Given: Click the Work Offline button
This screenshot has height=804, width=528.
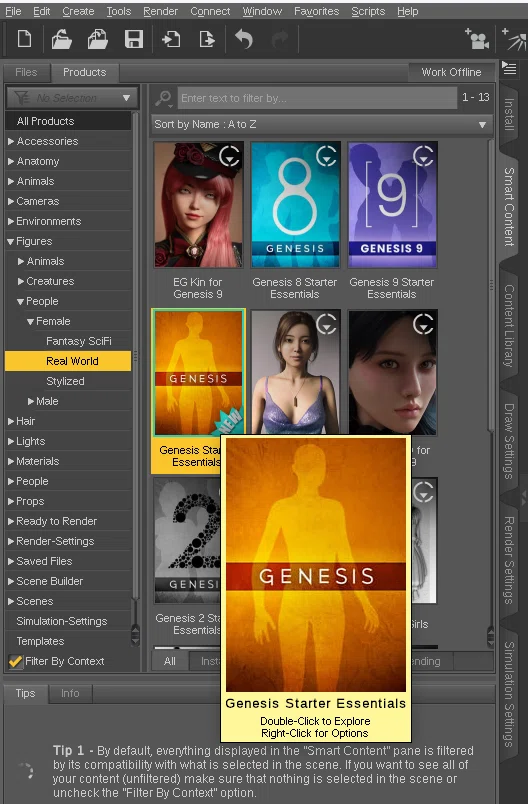Looking at the screenshot, I should click(452, 72).
